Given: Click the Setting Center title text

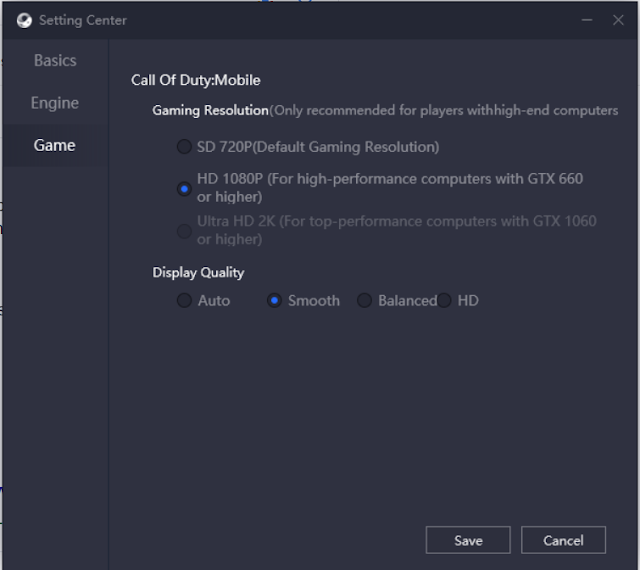Looking at the screenshot, I should pyautogui.click(x=83, y=20).
